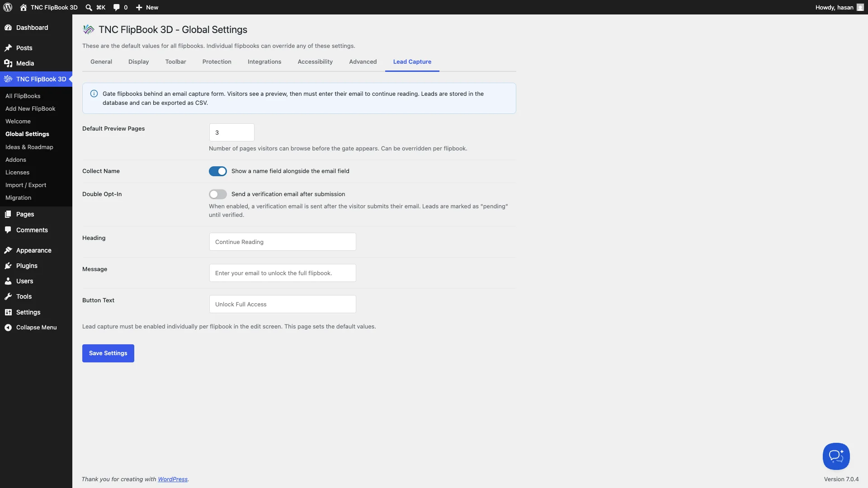Click the ⌘K search shortcut label
The width and height of the screenshot is (868, 488).
(x=101, y=7)
